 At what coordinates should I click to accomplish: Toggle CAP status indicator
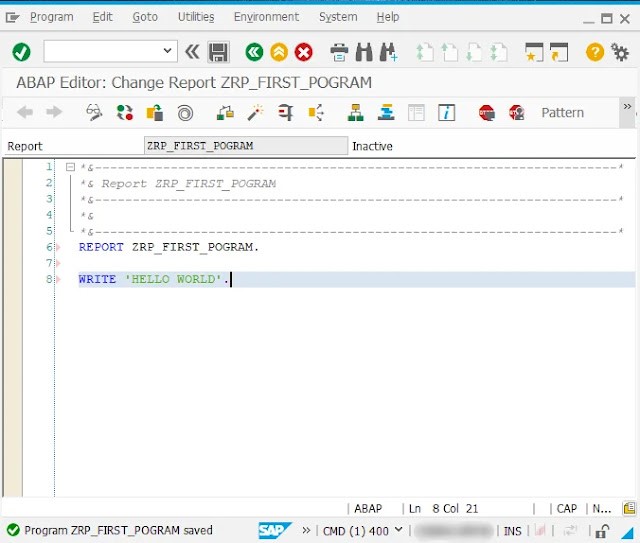pyautogui.click(x=567, y=509)
